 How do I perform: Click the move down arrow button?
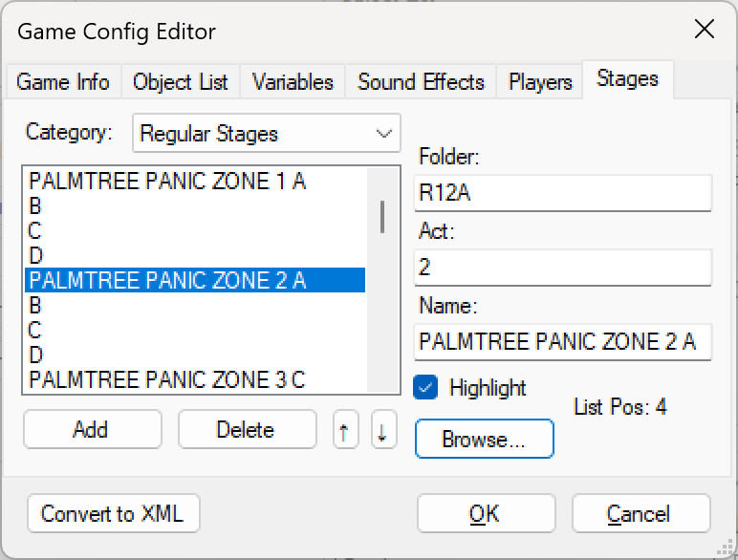pyautogui.click(x=382, y=430)
